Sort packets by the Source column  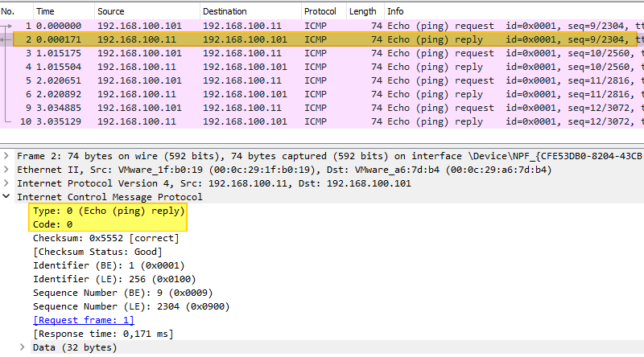(x=147, y=11)
